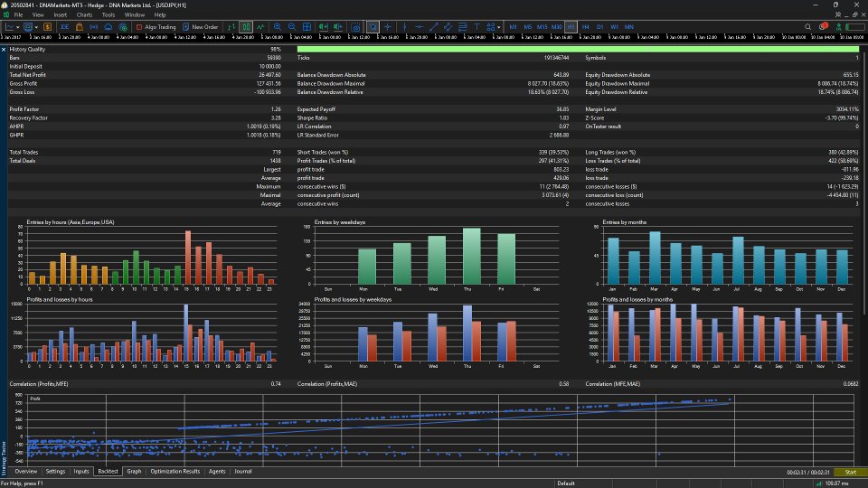The width and height of the screenshot is (868, 488).
Task: Select the text label tool
Action: 476,26
